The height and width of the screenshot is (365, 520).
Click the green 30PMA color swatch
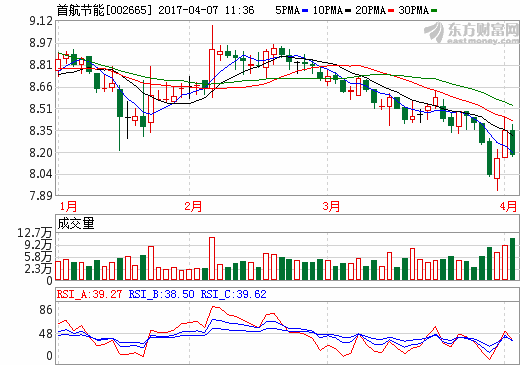click(434, 11)
